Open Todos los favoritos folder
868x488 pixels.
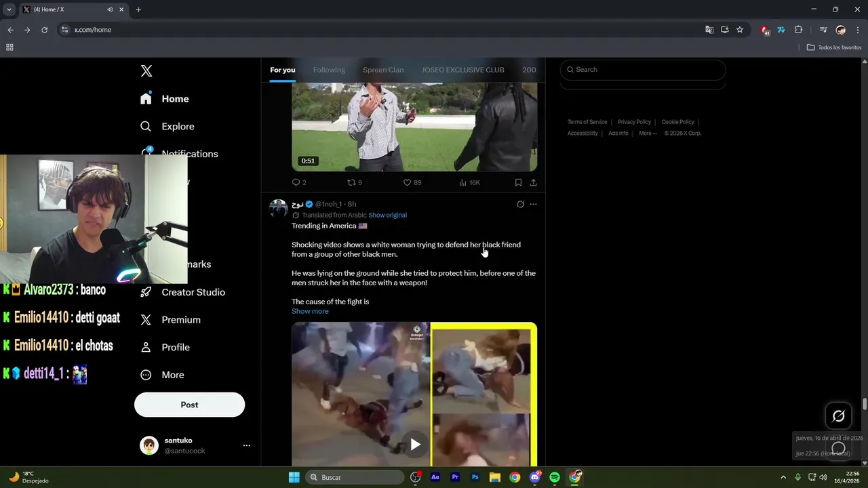[834, 47]
